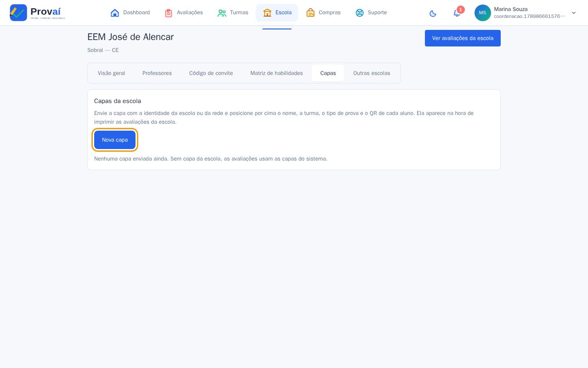Expand the Marina Souza account menu chevron

(x=574, y=13)
